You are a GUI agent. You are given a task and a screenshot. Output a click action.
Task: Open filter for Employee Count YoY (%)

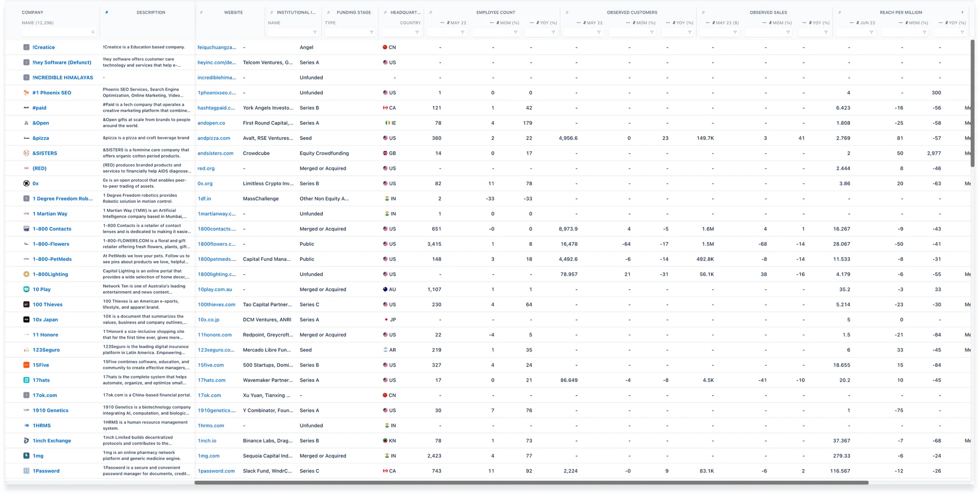553,32
